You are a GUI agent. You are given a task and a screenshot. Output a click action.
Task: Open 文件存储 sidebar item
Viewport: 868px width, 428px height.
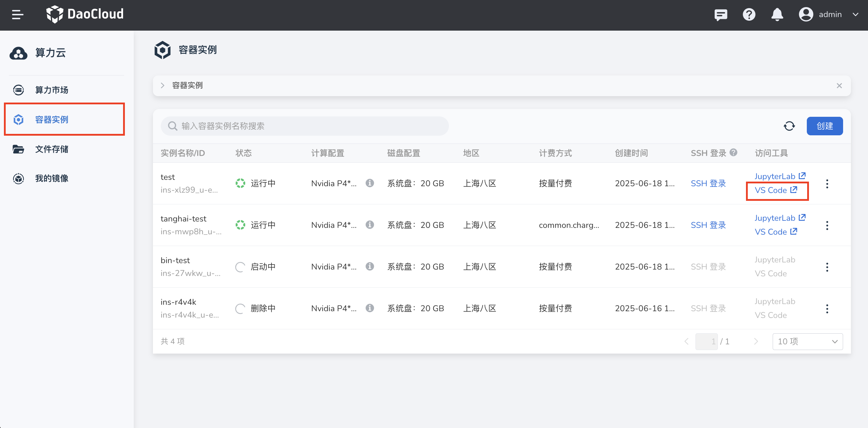point(52,149)
